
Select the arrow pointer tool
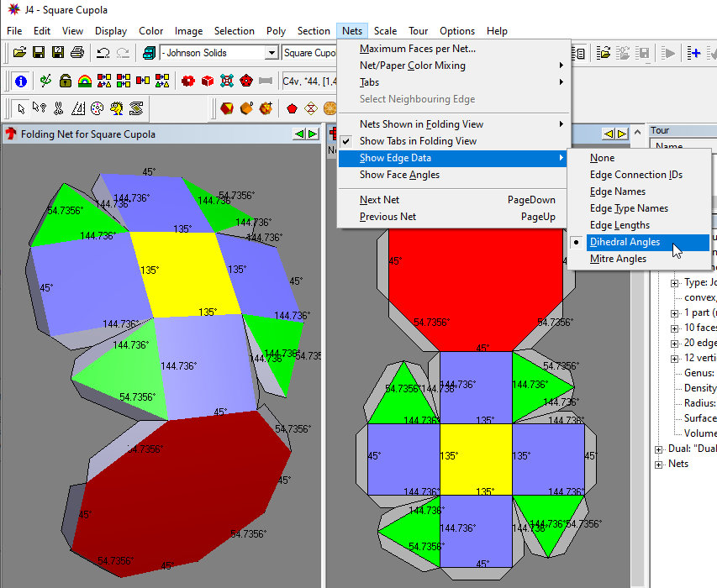point(20,108)
